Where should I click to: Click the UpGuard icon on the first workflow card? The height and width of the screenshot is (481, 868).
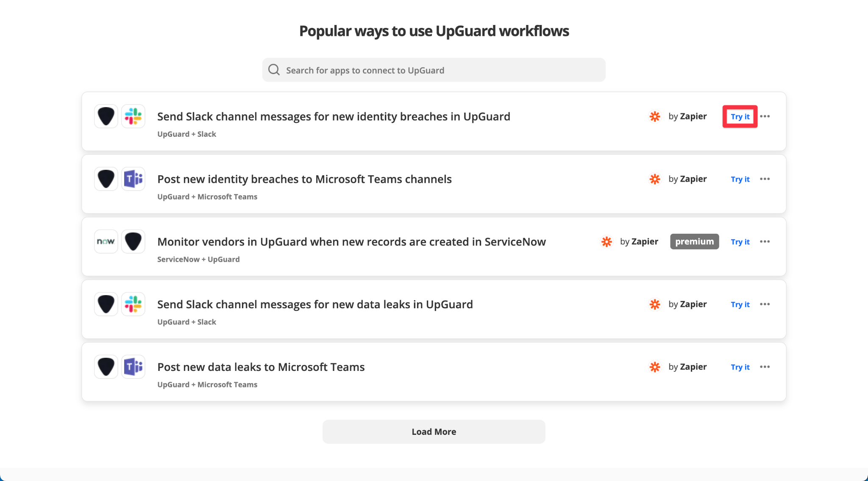(106, 116)
